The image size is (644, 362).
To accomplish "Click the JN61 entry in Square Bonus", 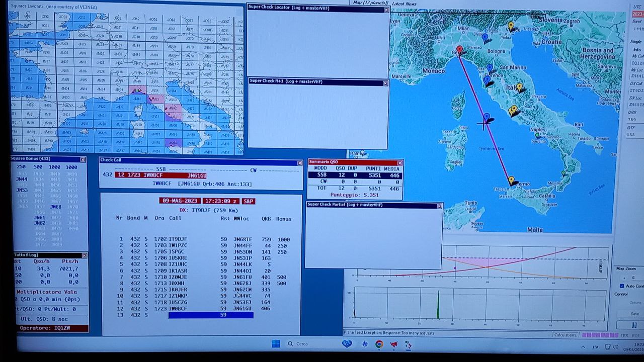I will (x=40, y=218).
